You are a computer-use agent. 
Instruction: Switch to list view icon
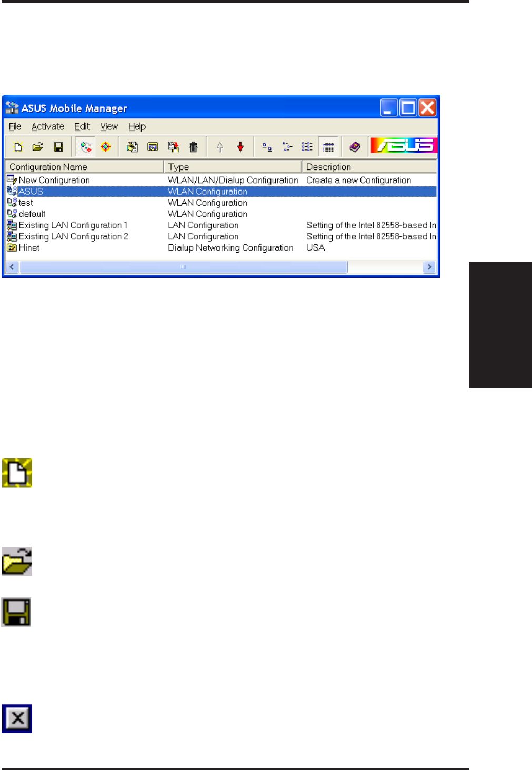pos(307,147)
